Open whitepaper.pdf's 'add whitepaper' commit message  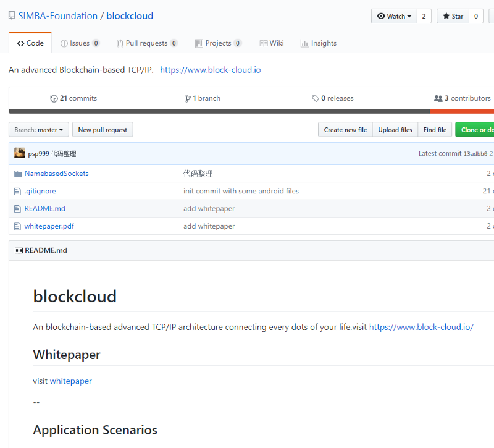coord(209,226)
